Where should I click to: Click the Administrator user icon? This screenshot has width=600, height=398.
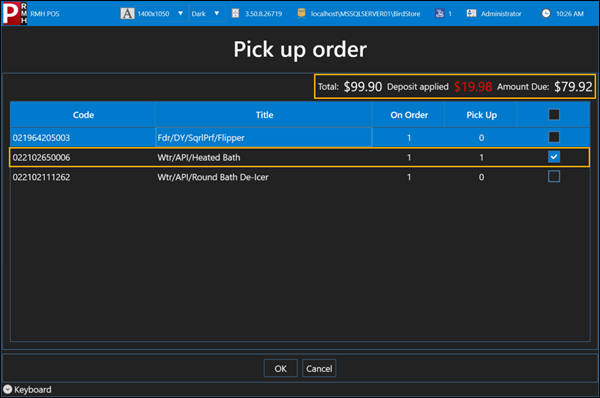click(471, 13)
